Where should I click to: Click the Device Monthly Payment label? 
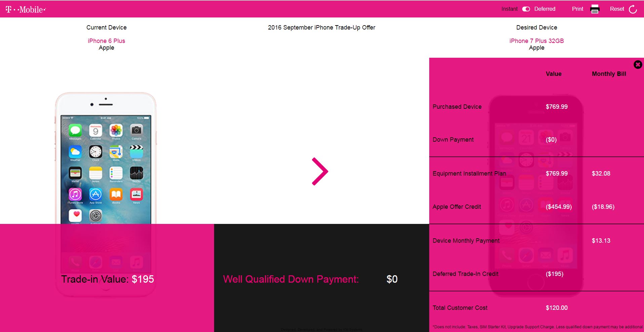click(x=466, y=241)
